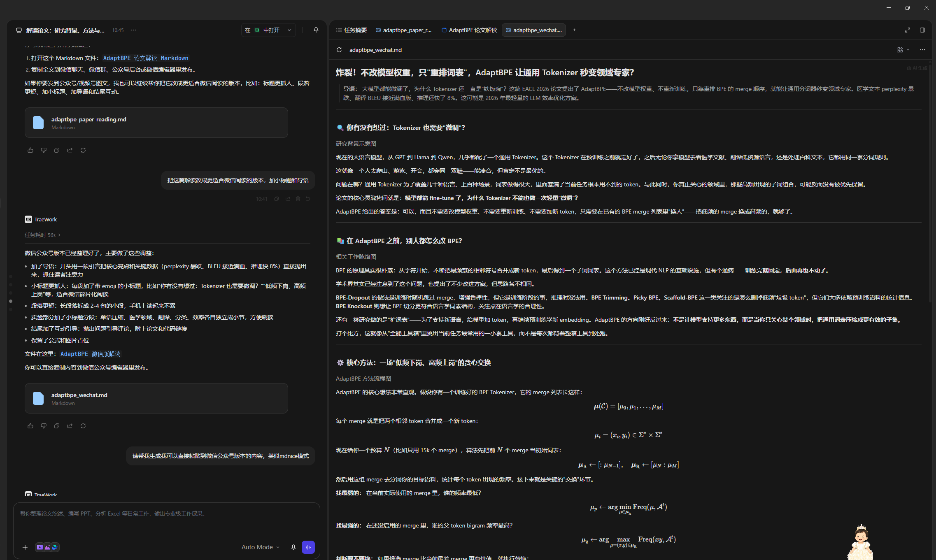Image resolution: width=936 pixels, height=560 pixels.
Task: Switch to the 任务摘要 tab
Action: click(352, 30)
